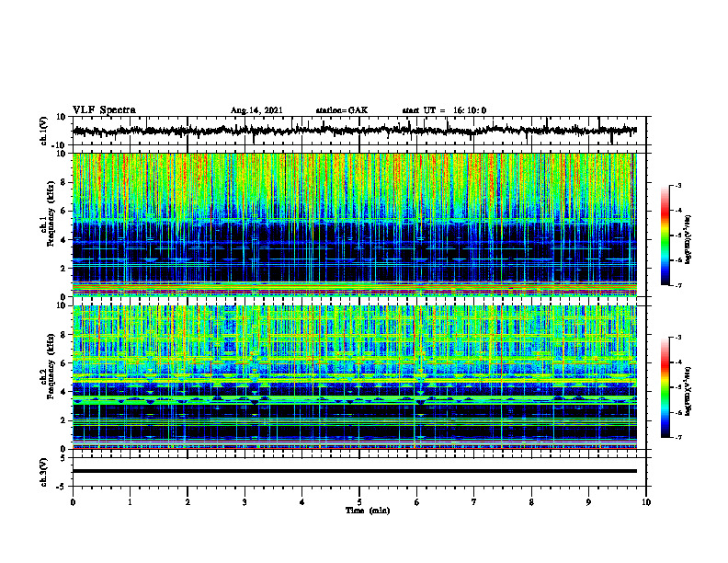This screenshot has height=563, width=728.
Task: Click inside the ch.1 spectrogram panel
Action: pos(354,224)
